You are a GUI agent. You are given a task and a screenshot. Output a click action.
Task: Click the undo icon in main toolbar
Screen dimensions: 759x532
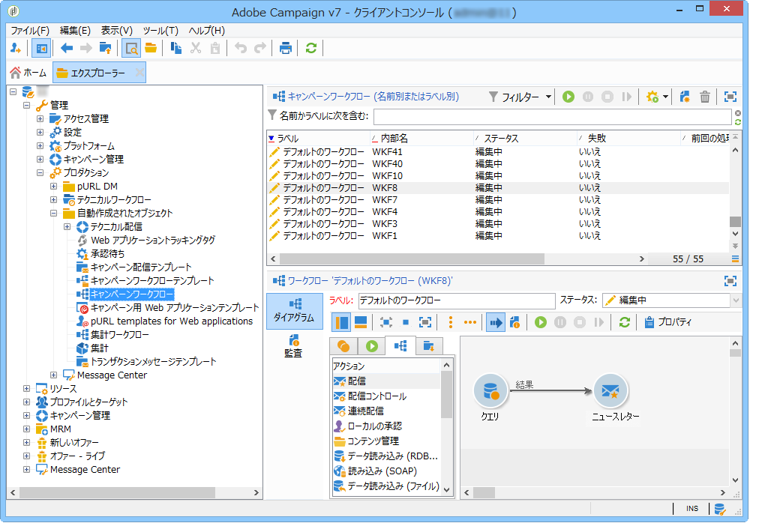coord(241,48)
